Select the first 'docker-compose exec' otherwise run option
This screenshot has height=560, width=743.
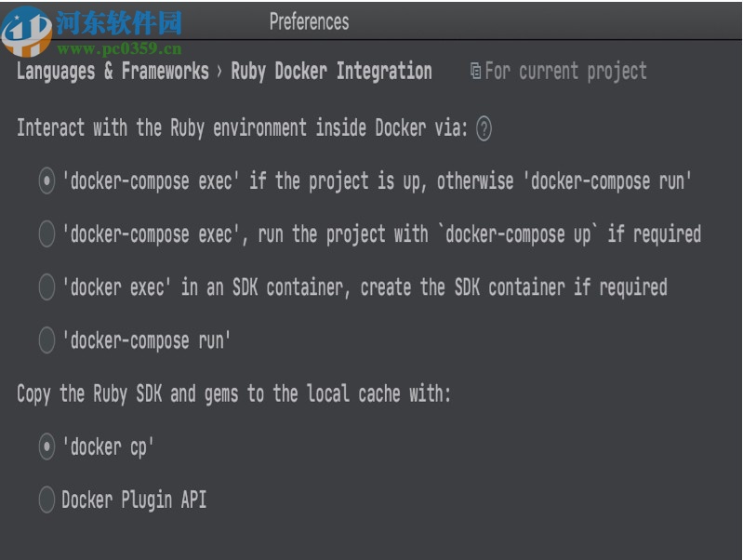[46, 181]
